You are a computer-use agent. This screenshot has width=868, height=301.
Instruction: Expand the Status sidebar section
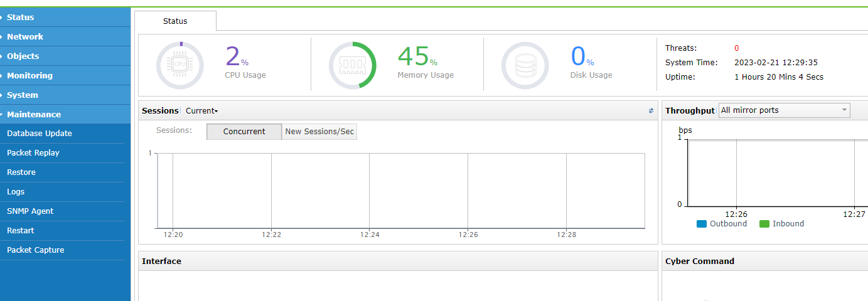point(65,17)
